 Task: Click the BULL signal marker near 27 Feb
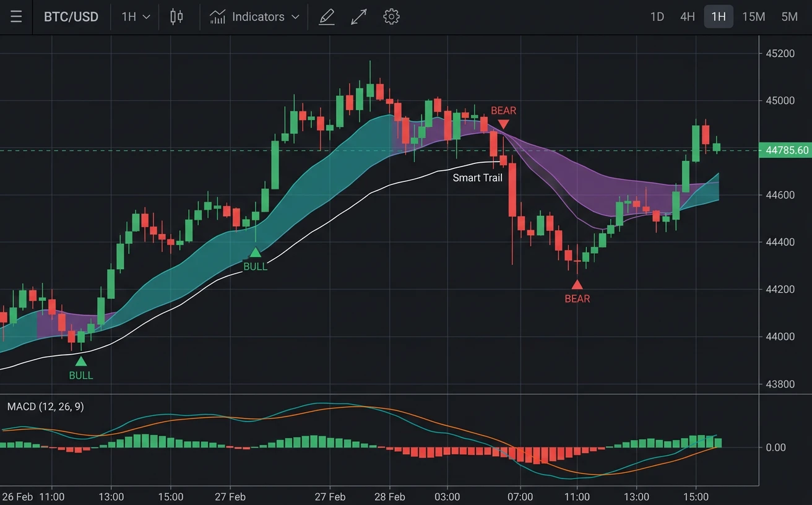pyautogui.click(x=255, y=259)
